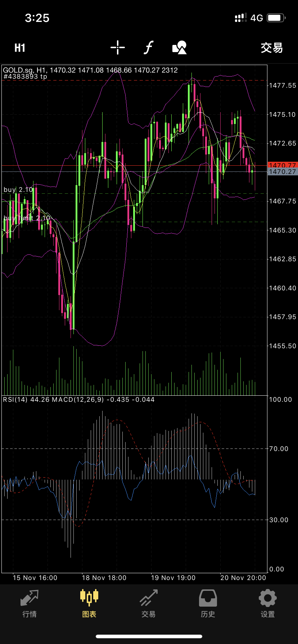Screen dimensions: 298x644
Task: Click the 1477.55 price axis value
Action: 283,86
